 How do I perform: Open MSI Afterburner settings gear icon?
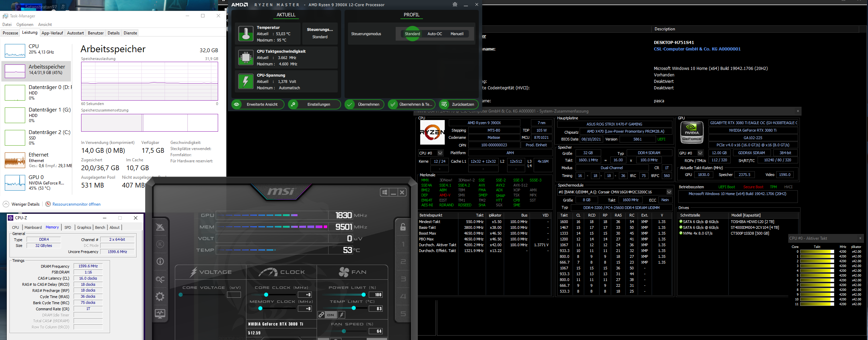[x=160, y=296]
